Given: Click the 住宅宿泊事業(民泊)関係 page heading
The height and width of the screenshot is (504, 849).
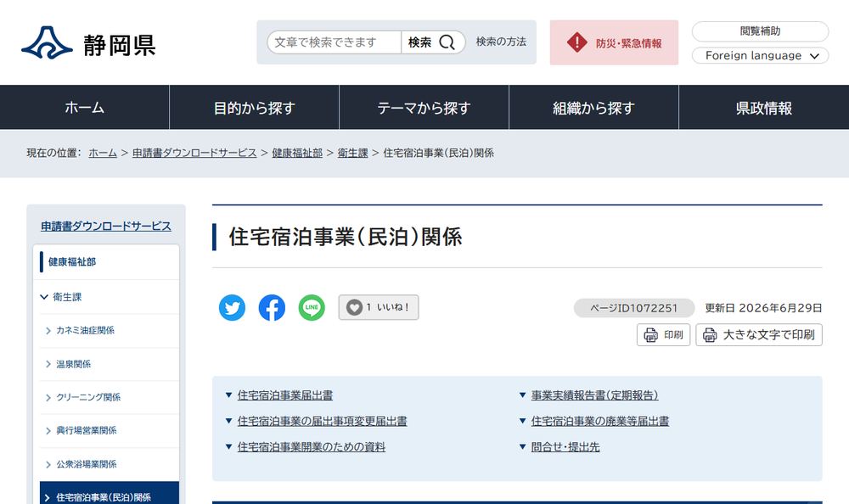Looking at the screenshot, I should (346, 237).
